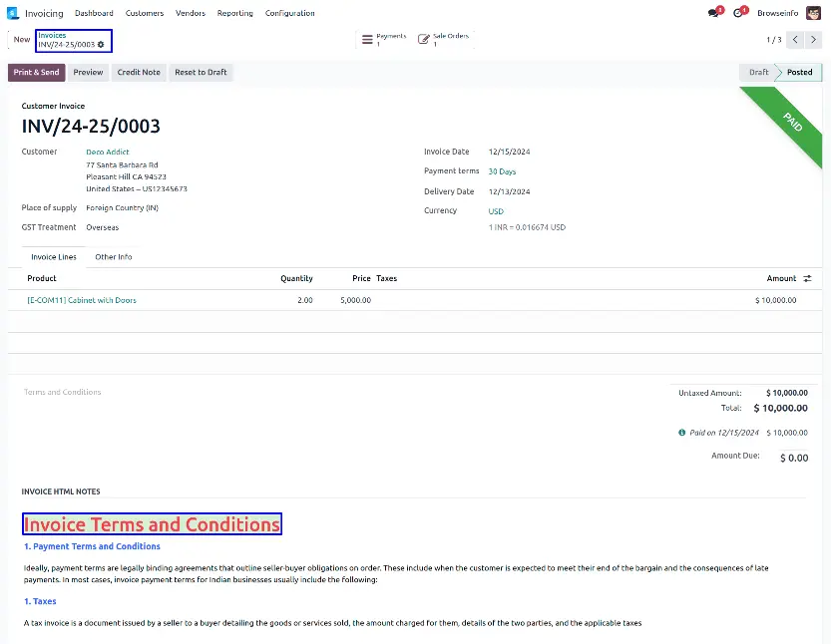Go to the next record arrow
Image resolution: width=831 pixels, height=644 pixels.
click(813, 40)
